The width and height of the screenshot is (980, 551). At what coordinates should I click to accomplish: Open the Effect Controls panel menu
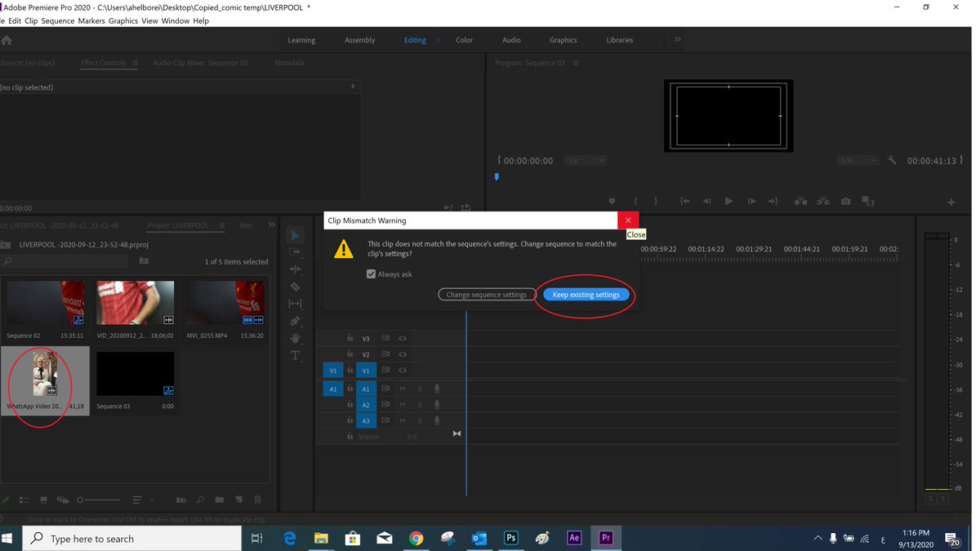(x=135, y=63)
